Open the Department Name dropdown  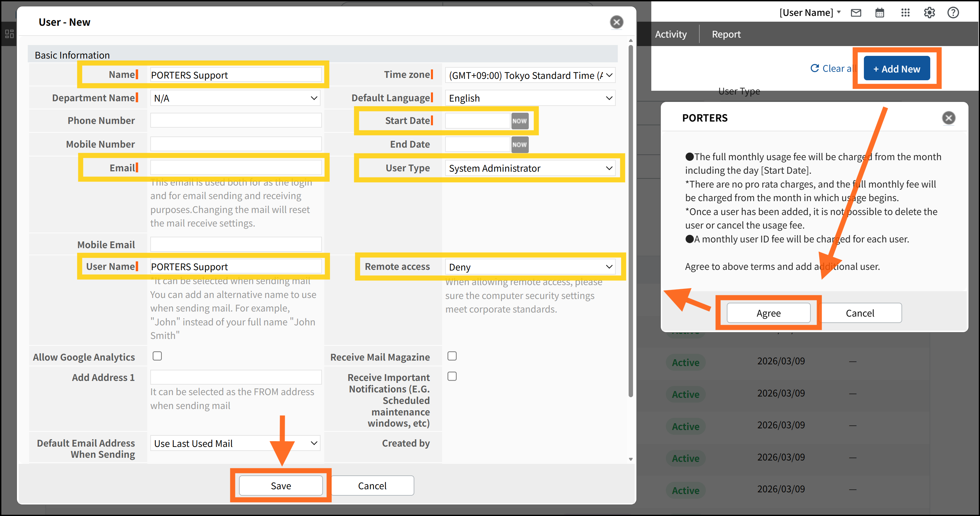pyautogui.click(x=236, y=98)
